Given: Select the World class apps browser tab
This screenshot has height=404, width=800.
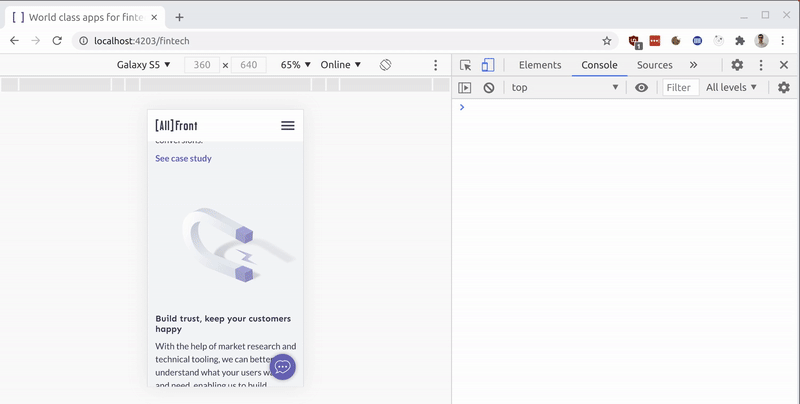Looking at the screenshot, I should (x=86, y=17).
